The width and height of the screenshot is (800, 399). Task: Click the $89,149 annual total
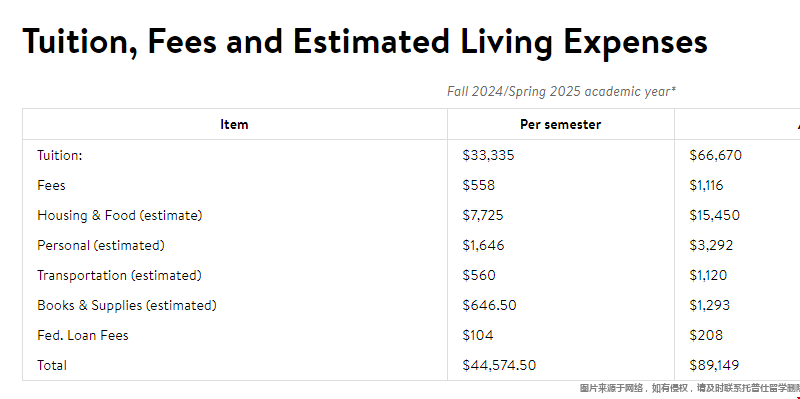pos(714,365)
